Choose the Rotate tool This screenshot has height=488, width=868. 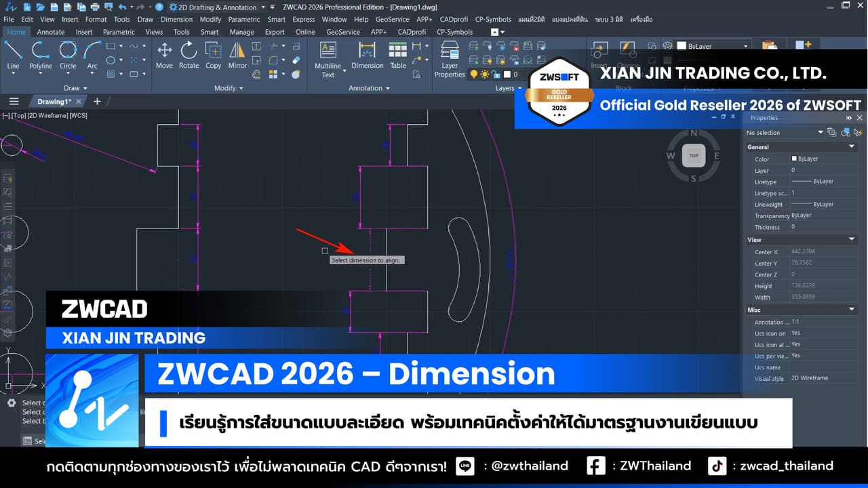tap(189, 56)
